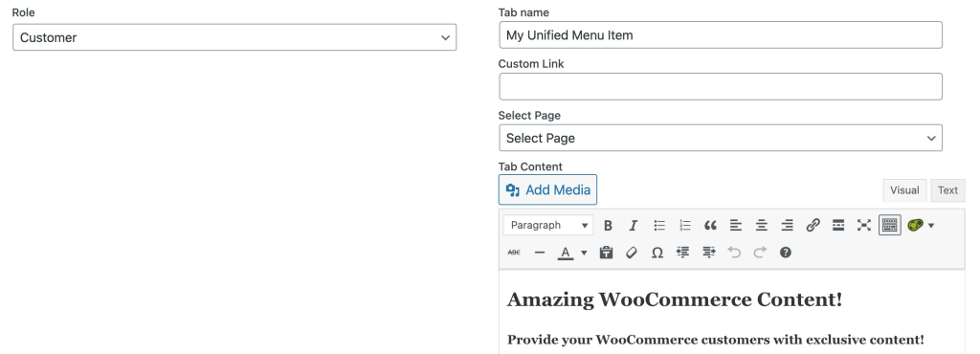The image size is (980, 354).
Task: Decrease paragraph indent
Action: (x=682, y=253)
